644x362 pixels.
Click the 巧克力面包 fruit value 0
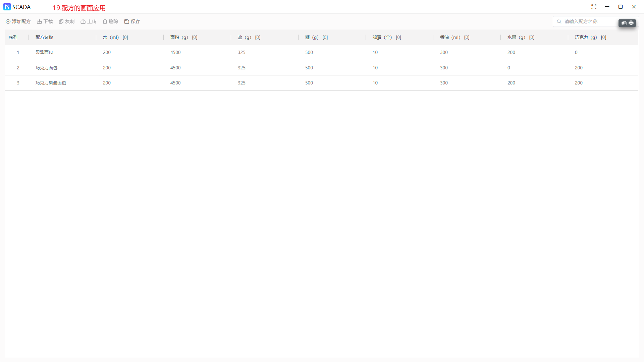tap(509, 68)
